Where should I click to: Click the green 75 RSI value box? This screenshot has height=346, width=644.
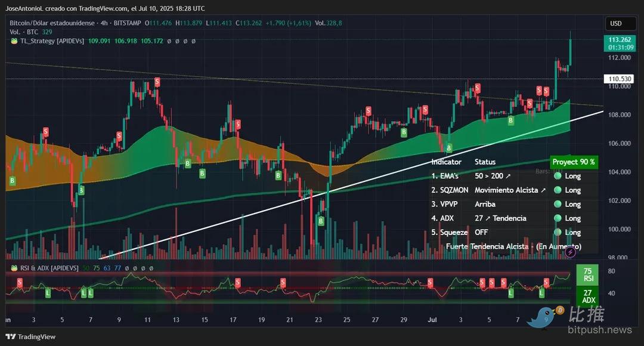point(587,274)
